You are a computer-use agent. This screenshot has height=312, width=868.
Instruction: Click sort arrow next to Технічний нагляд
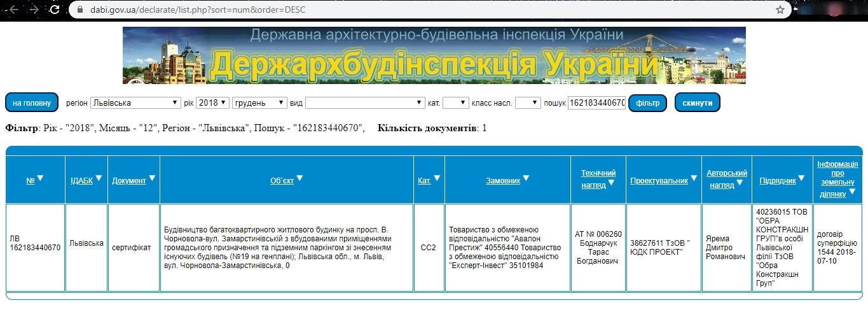(611, 183)
